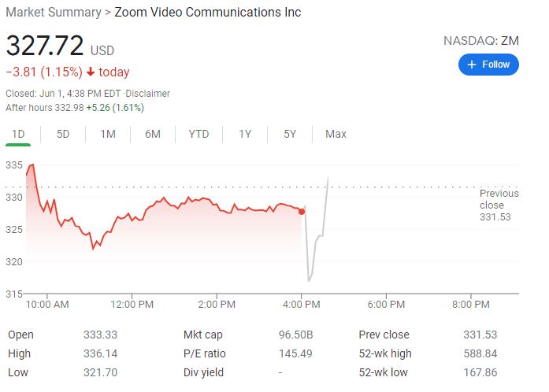The image size is (549, 392).
Task: Click the NASDAQ: ZM ticker label
Action: [481, 41]
